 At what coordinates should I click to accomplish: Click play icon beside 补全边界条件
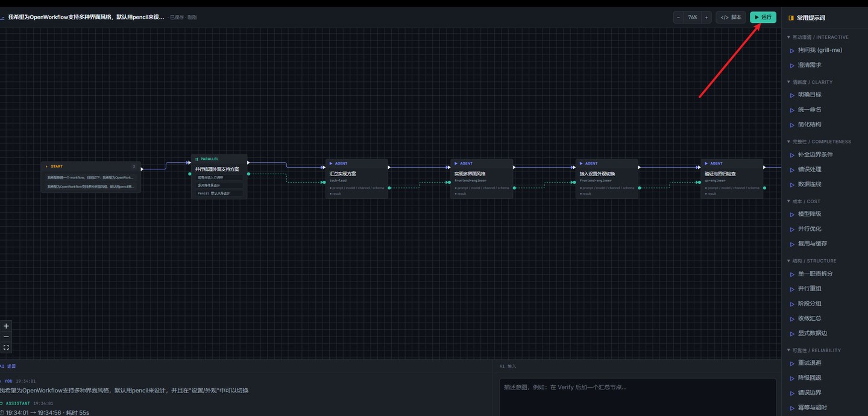tap(793, 155)
